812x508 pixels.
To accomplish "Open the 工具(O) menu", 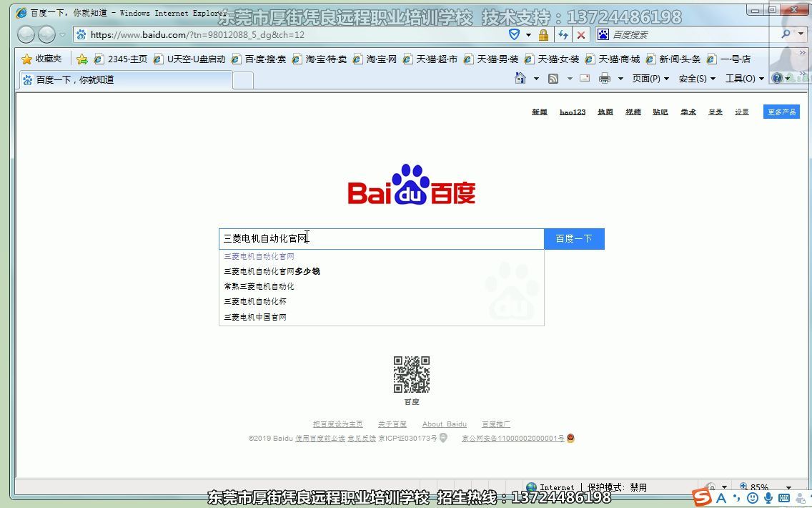I will (745, 79).
